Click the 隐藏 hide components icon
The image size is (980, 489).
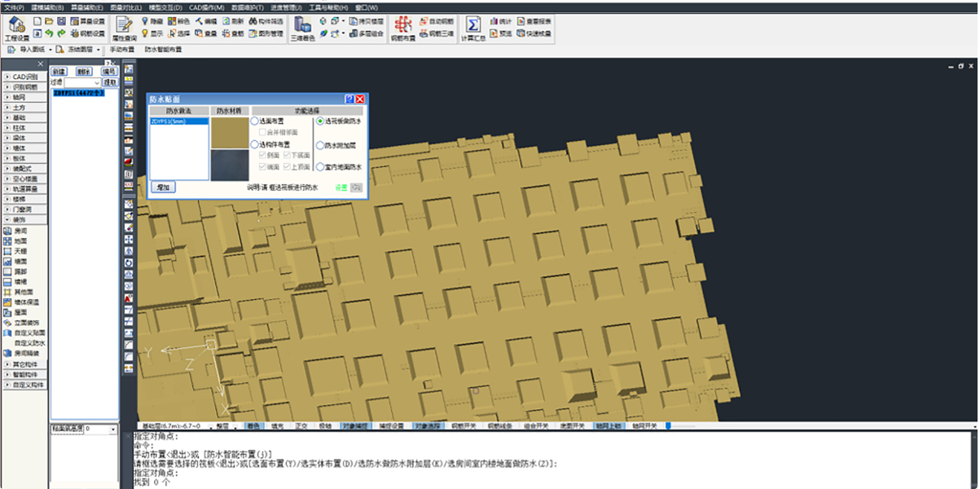click(x=152, y=20)
